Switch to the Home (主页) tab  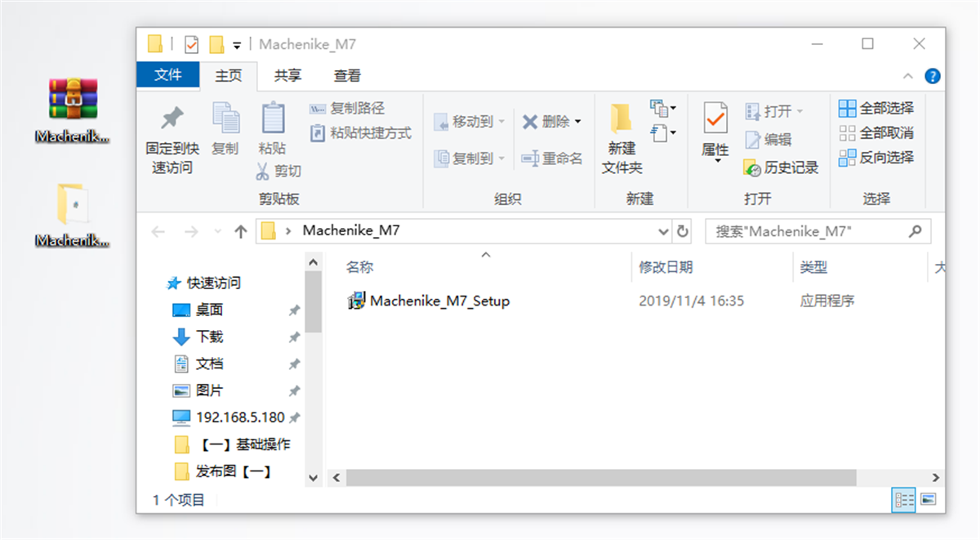tap(229, 75)
